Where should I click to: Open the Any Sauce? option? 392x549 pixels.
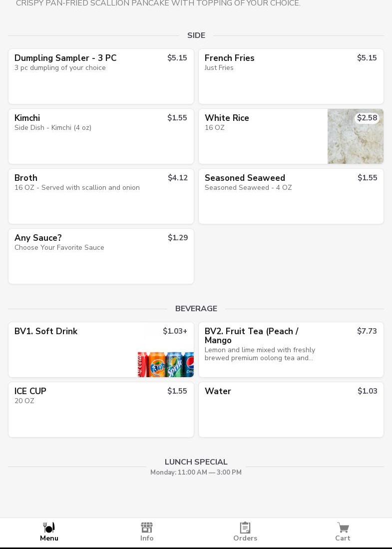pos(101,256)
